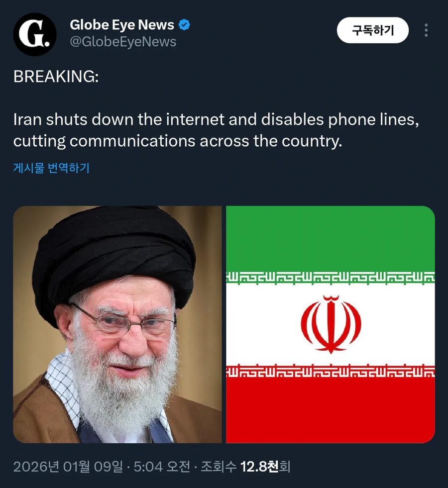Open the three-dot more options menu
This screenshot has height=488, width=448.
coord(426,30)
